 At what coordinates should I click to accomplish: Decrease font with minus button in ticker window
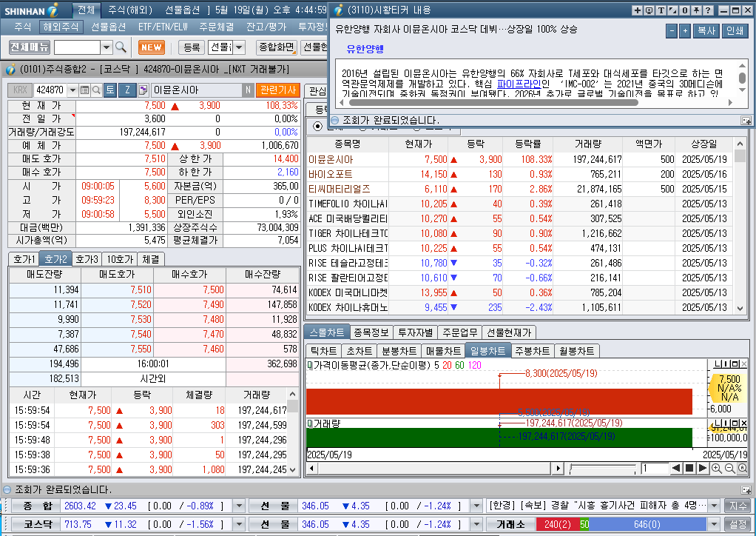[x=672, y=31]
